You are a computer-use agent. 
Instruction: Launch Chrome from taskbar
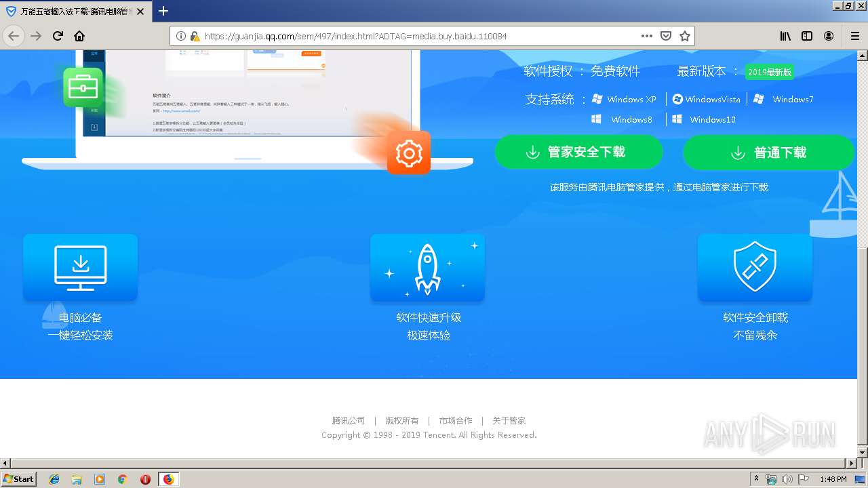[122, 479]
